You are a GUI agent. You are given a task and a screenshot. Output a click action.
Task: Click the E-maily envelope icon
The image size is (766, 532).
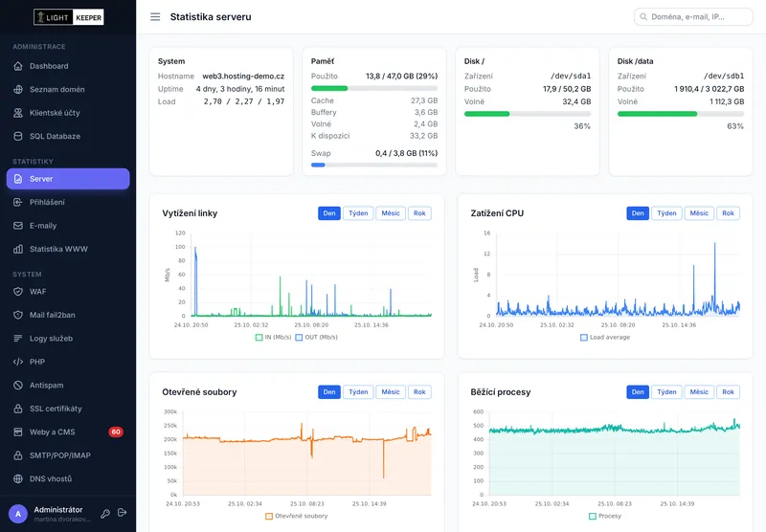point(18,226)
